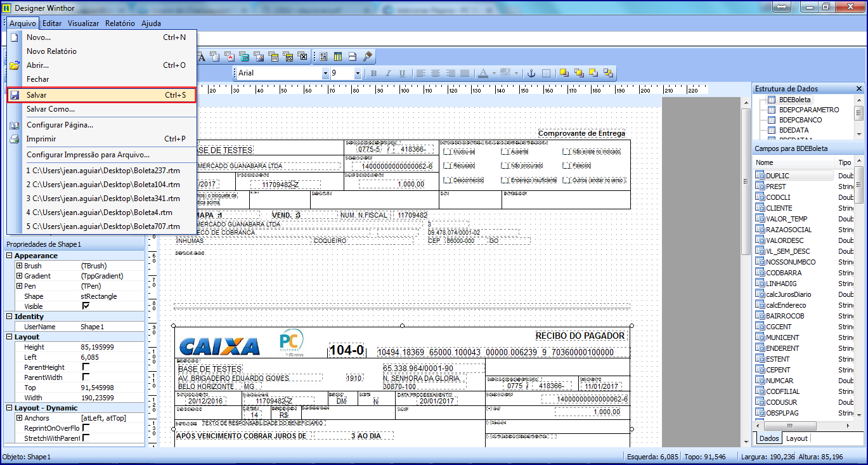Toggle Underline text formatting
The image size is (868, 465).
coord(401,74)
